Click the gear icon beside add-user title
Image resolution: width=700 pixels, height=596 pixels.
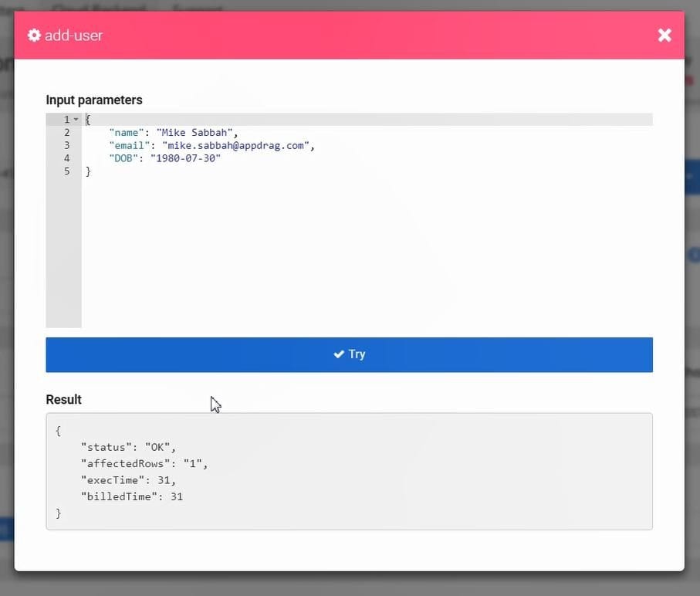click(34, 36)
